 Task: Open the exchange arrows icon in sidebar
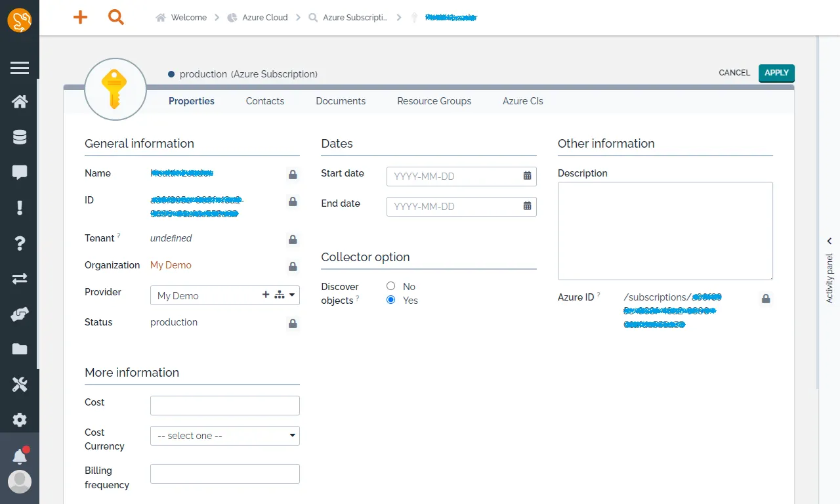point(20,279)
